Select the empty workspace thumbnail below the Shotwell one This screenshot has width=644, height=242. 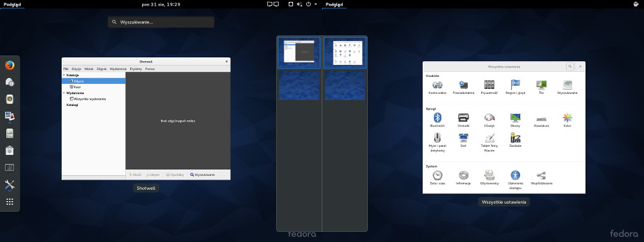299,85
